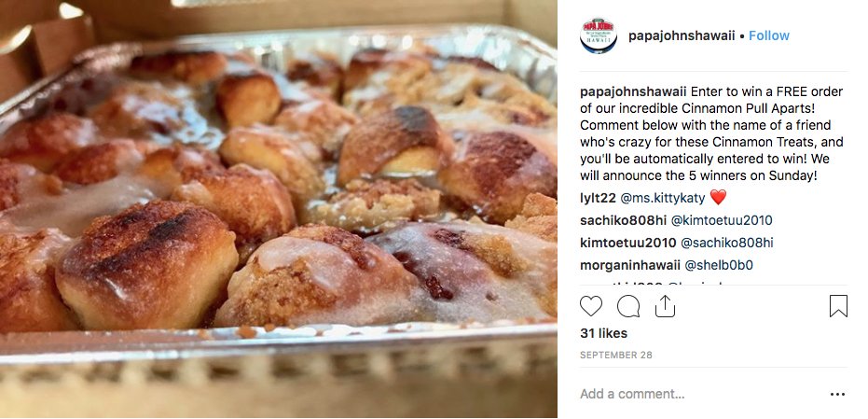
Task: Open the @shelb0b0 mention
Action: [x=719, y=265]
